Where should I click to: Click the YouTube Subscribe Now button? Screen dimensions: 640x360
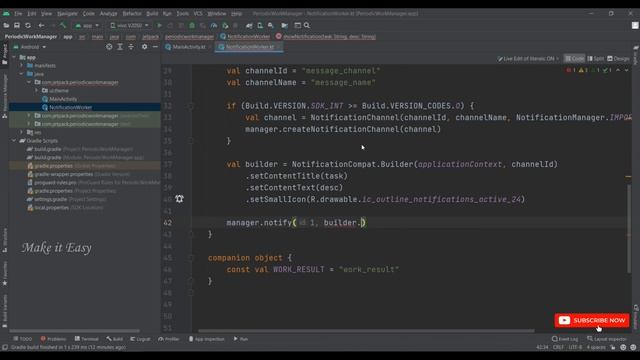[x=592, y=320]
